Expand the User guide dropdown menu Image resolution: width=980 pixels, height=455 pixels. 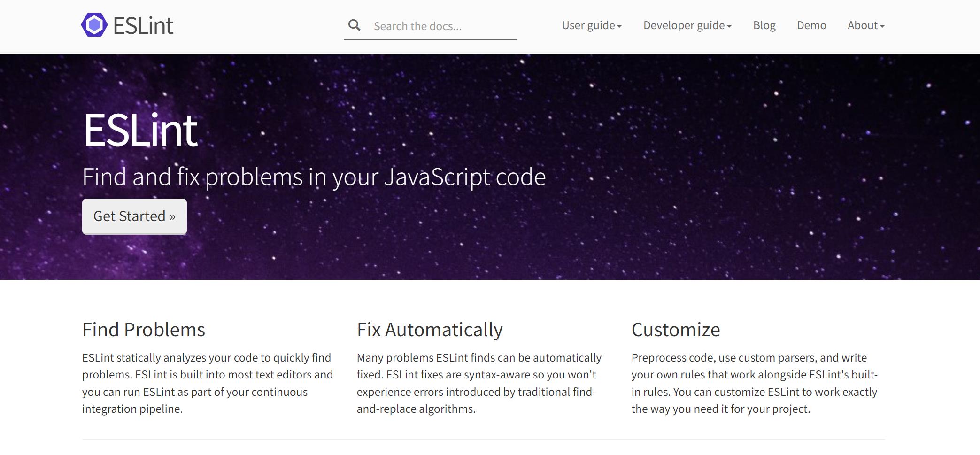[x=592, y=25]
